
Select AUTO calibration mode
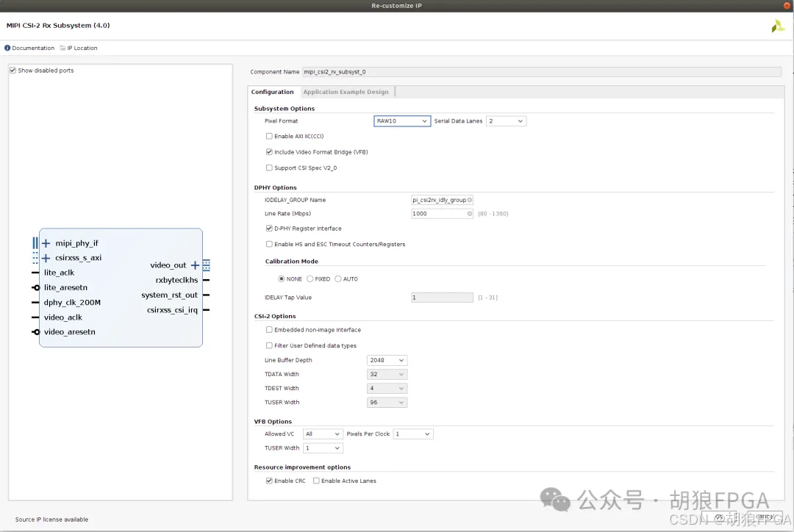pyautogui.click(x=337, y=279)
